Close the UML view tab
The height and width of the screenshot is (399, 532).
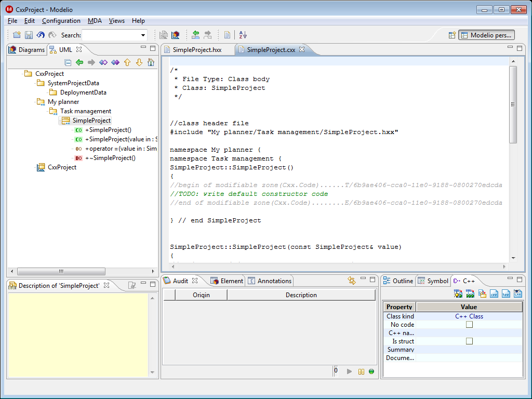pyautogui.click(x=79, y=49)
